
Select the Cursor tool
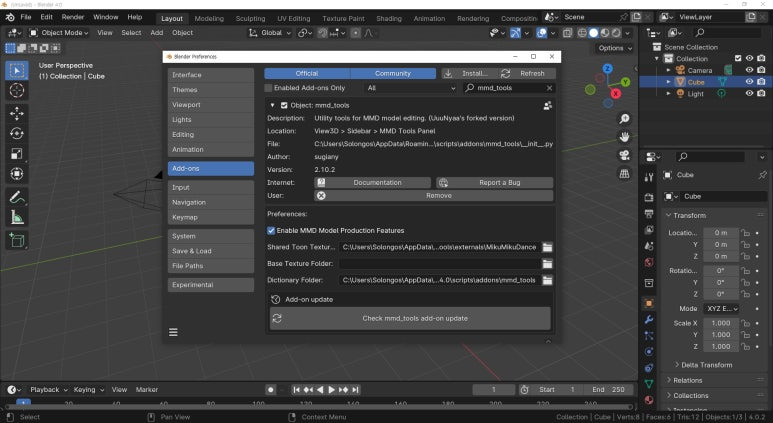17,91
